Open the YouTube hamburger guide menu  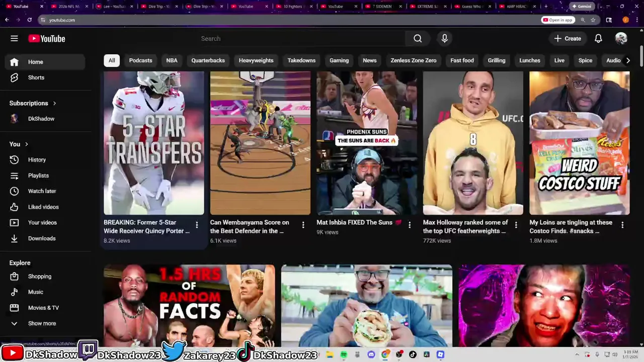coord(14,39)
